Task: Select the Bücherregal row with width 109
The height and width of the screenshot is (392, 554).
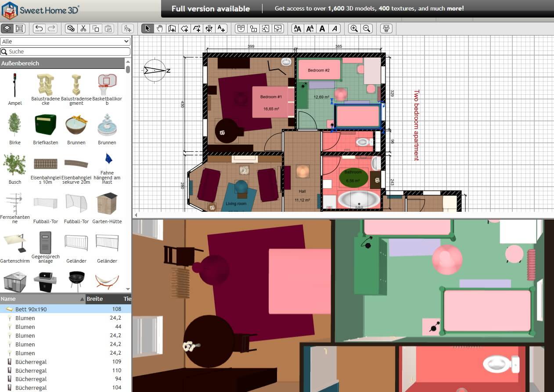Action: [65, 362]
